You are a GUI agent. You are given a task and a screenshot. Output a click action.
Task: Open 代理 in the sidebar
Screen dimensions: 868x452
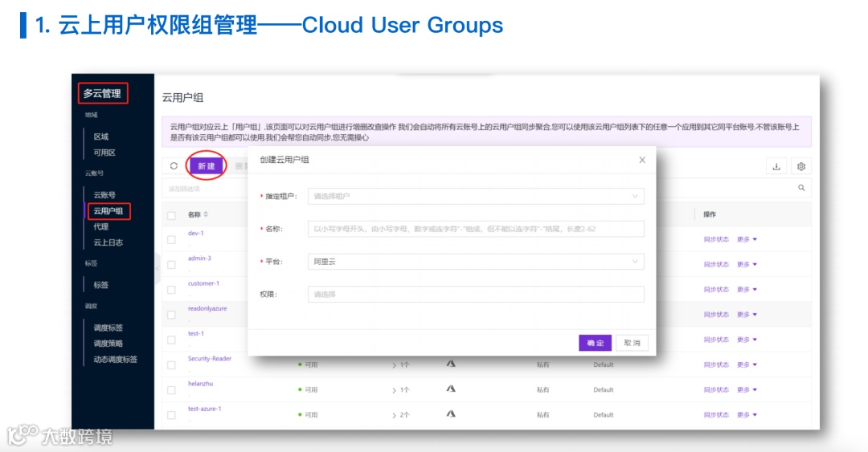click(100, 226)
